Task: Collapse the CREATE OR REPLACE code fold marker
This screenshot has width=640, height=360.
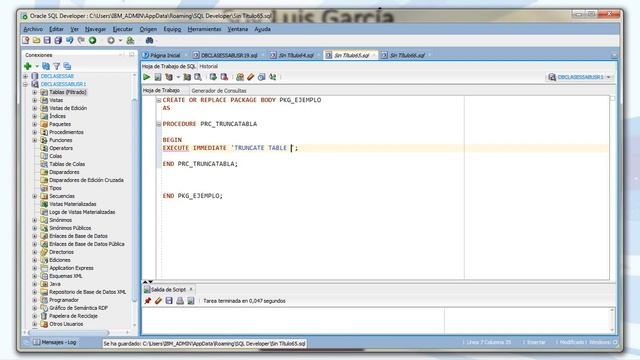Action: point(159,100)
